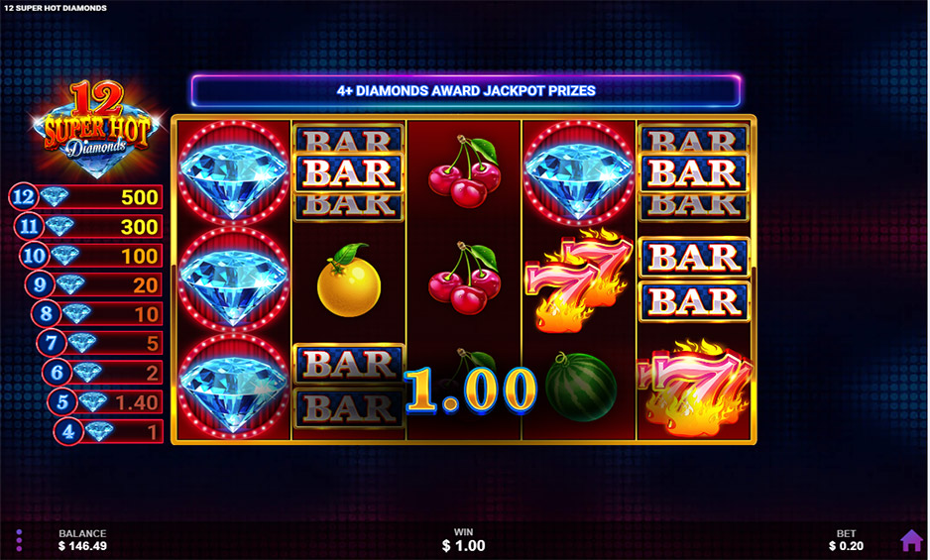Click the purple home icon
The width and height of the screenshot is (930, 560).
pyautogui.click(x=911, y=540)
